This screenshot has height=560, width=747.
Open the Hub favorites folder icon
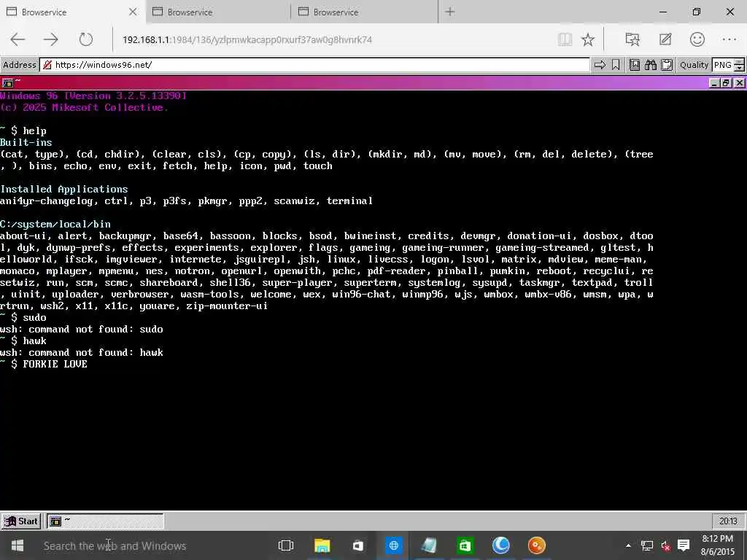coord(632,39)
